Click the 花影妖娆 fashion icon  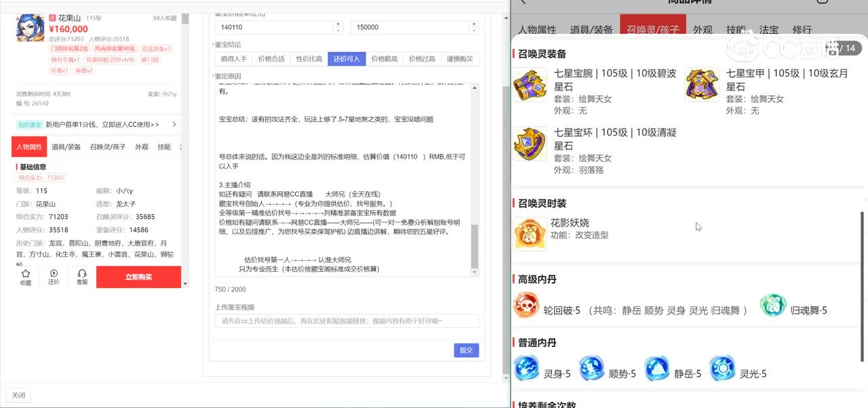[x=530, y=234]
